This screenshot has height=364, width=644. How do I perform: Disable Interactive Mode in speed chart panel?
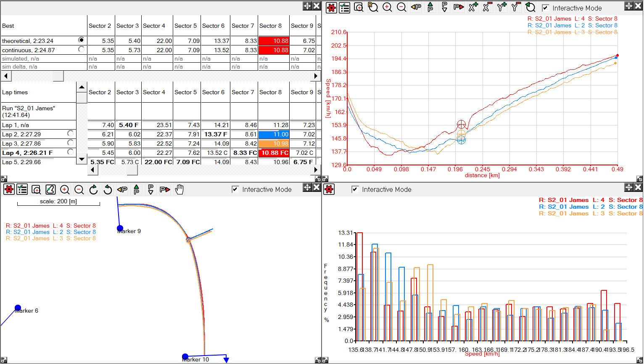click(545, 8)
